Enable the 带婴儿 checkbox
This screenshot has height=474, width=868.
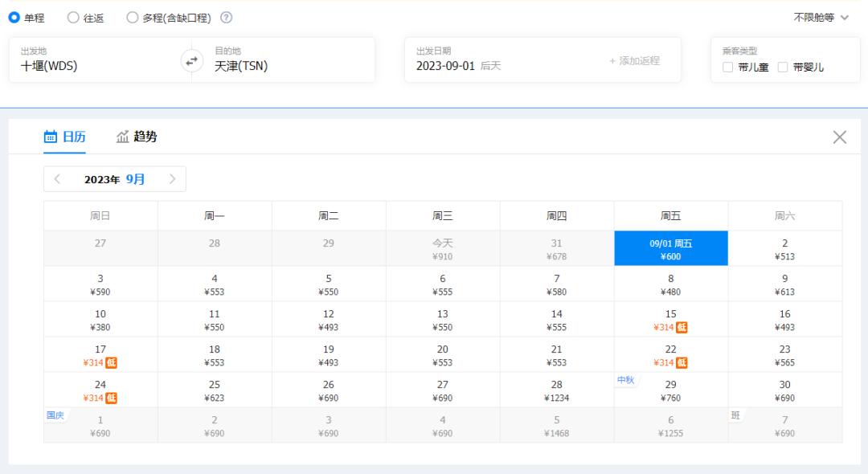pos(783,67)
